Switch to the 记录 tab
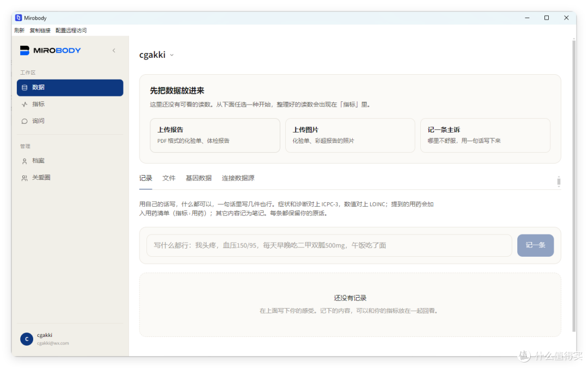The width and height of the screenshot is (588, 368). pos(145,178)
